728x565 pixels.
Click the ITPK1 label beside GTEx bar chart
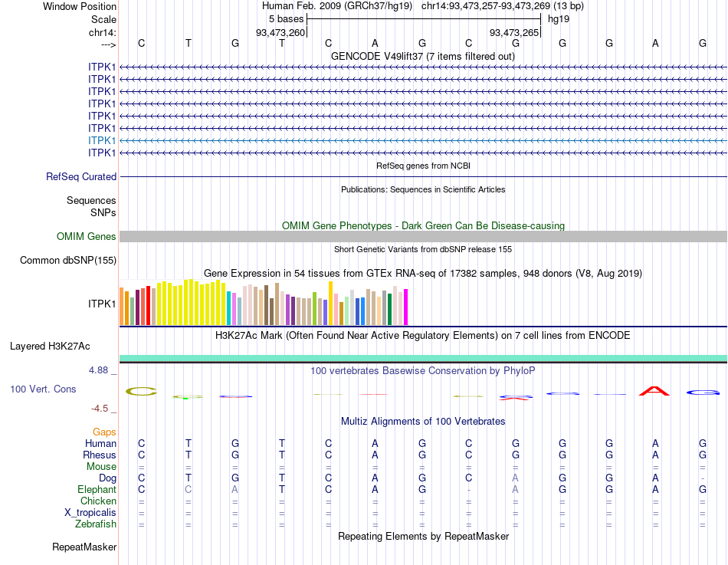pos(102,304)
